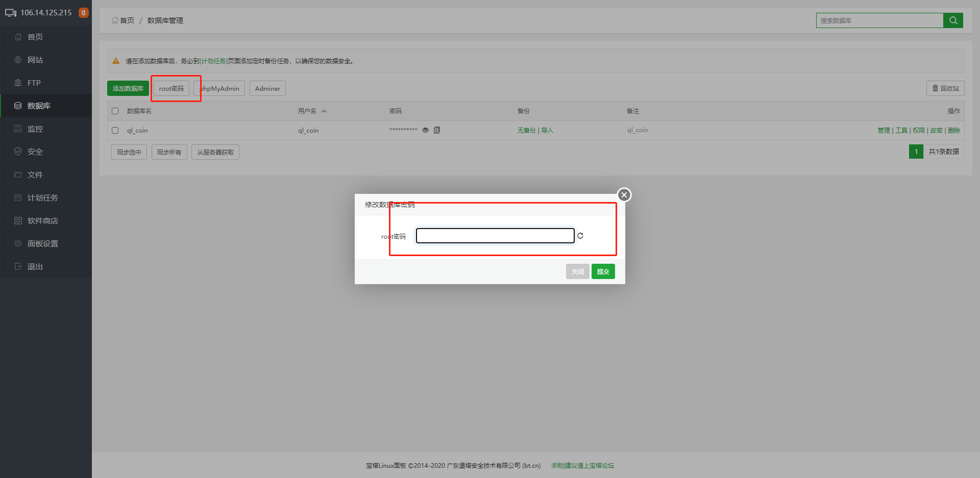Click the 计划任务 calendar icon
The image size is (980, 478).
pyautogui.click(x=18, y=197)
